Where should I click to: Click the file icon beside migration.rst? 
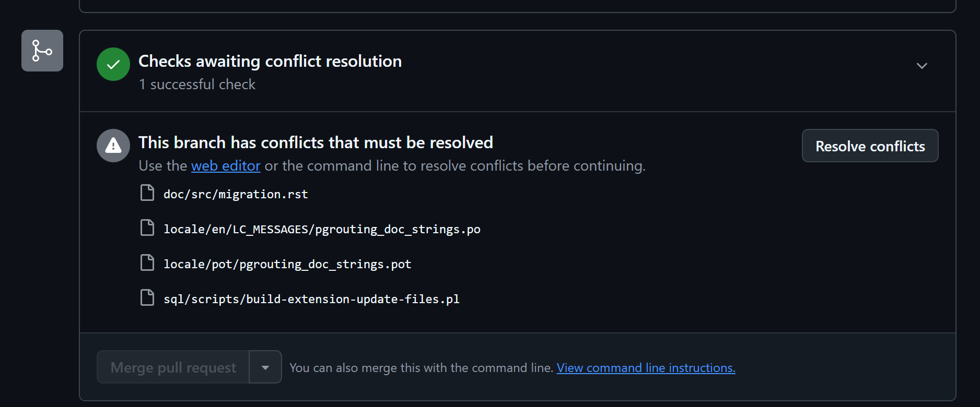tap(147, 193)
